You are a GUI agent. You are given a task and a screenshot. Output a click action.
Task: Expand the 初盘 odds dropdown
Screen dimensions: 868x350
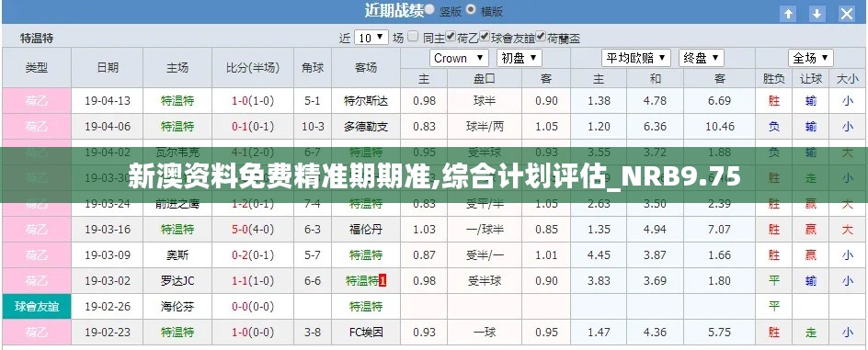(520, 58)
